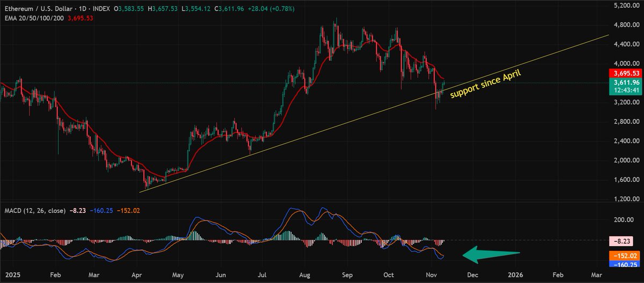Click the 4,800.00 level on price scale

(625, 25)
